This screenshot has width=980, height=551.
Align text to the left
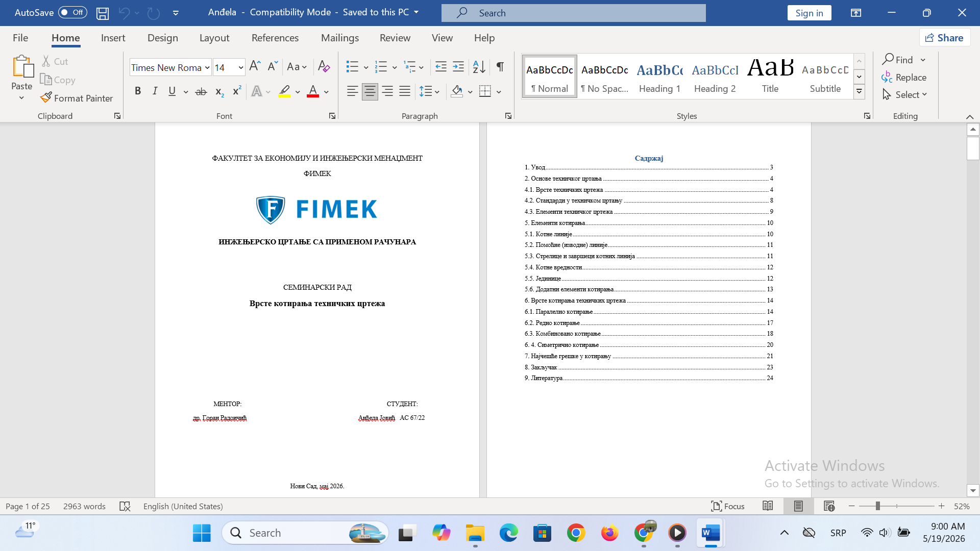pyautogui.click(x=352, y=91)
